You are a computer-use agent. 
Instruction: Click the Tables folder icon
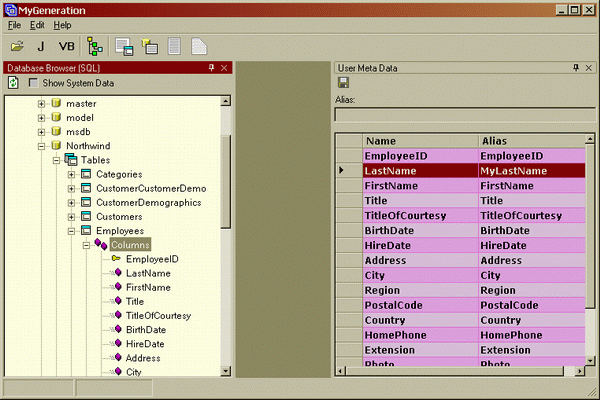coord(71,160)
